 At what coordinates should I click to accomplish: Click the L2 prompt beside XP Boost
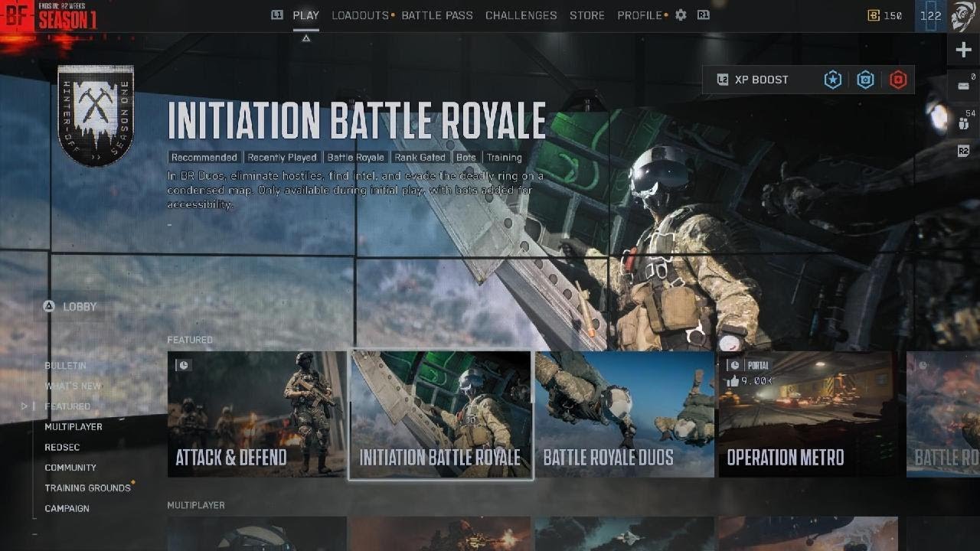(722, 80)
